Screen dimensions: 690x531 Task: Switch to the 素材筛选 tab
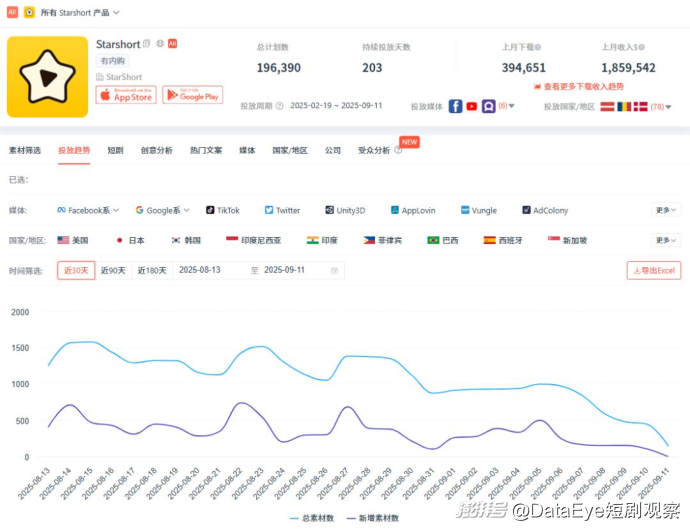(25, 150)
